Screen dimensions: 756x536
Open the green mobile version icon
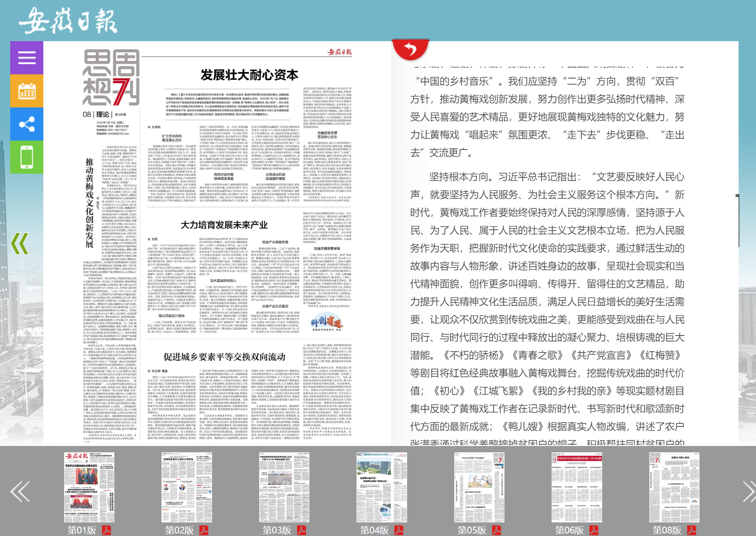[27, 157]
